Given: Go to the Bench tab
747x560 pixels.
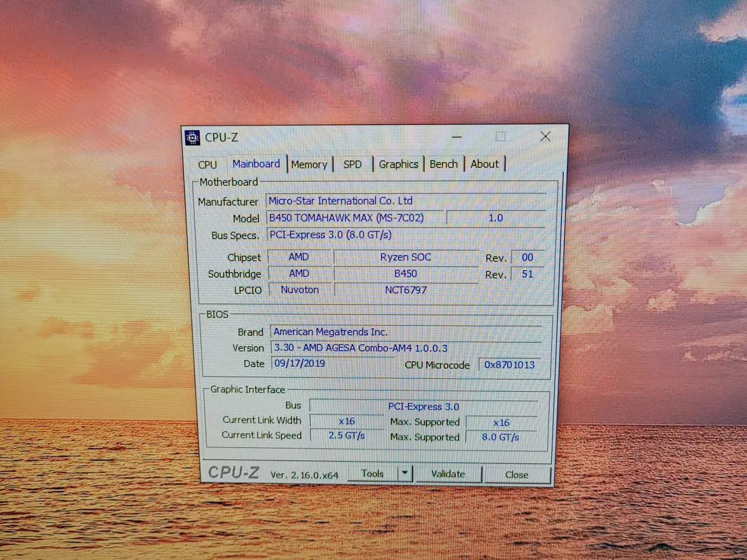Looking at the screenshot, I should pos(444,164).
